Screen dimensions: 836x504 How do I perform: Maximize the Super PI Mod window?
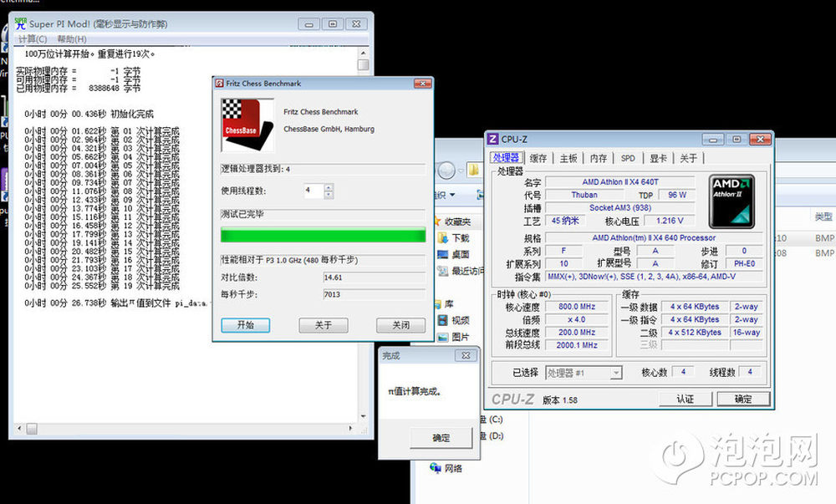(x=333, y=24)
